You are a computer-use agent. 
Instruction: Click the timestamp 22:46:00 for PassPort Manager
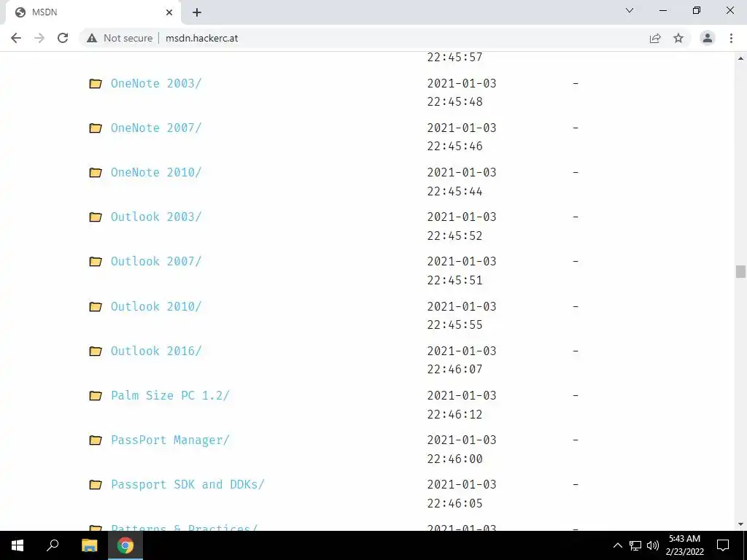(x=455, y=459)
